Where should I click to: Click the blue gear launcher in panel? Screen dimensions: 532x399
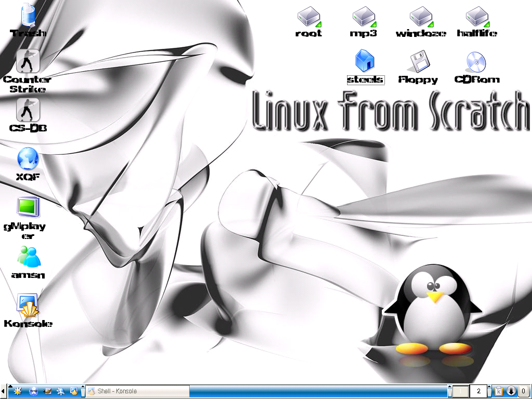point(60,391)
